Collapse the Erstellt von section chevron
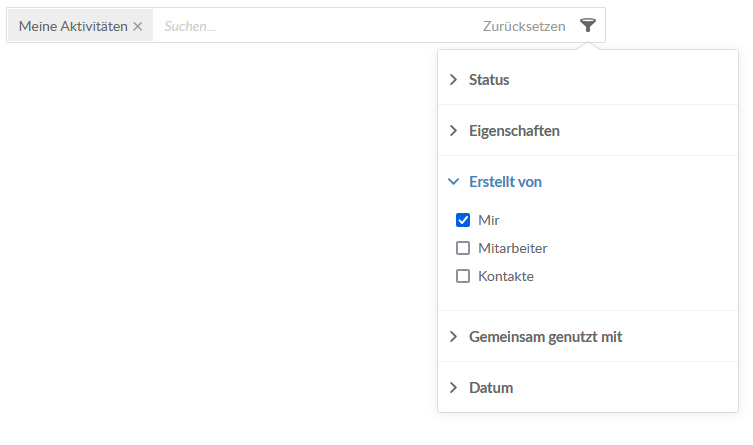Viewport: 753px width, 445px height. [453, 181]
